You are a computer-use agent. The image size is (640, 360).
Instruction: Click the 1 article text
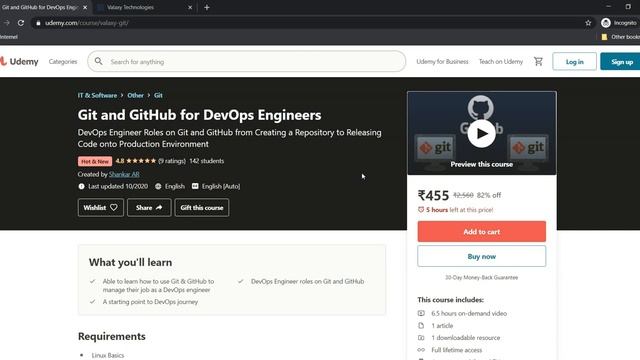click(x=442, y=326)
